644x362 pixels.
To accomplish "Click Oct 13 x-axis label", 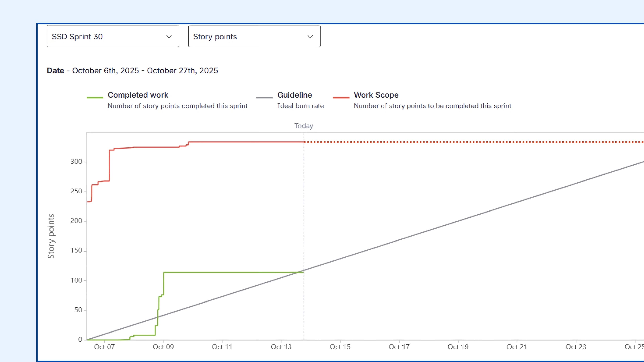I will tap(281, 347).
